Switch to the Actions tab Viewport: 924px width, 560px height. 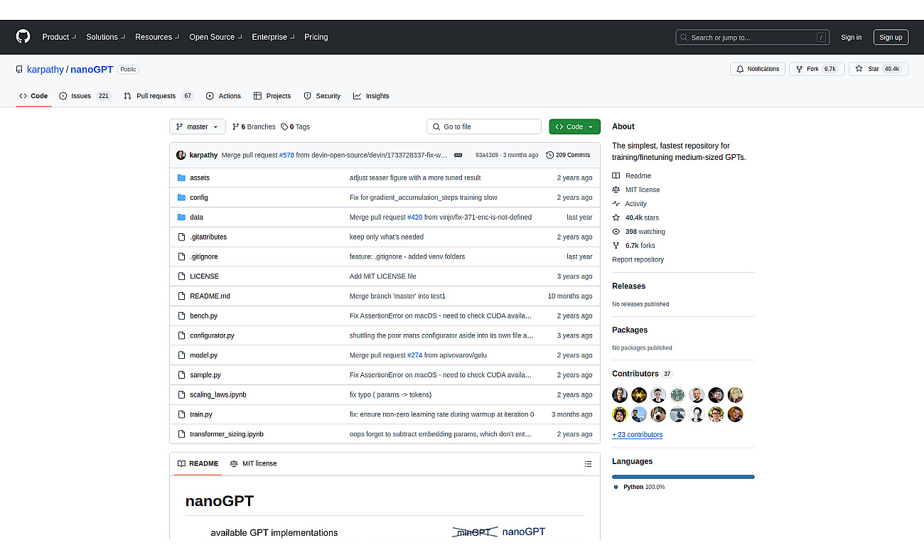click(223, 96)
